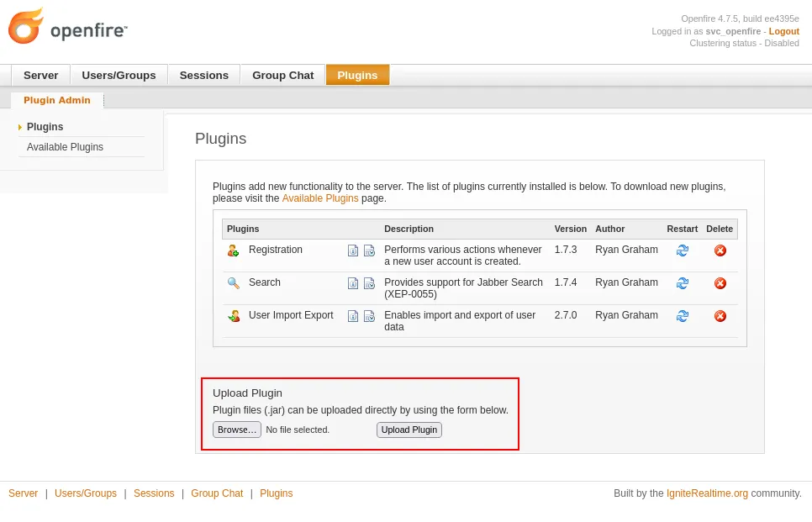Click the Registration plugin user icon
The image size is (812, 522).
[233, 250]
